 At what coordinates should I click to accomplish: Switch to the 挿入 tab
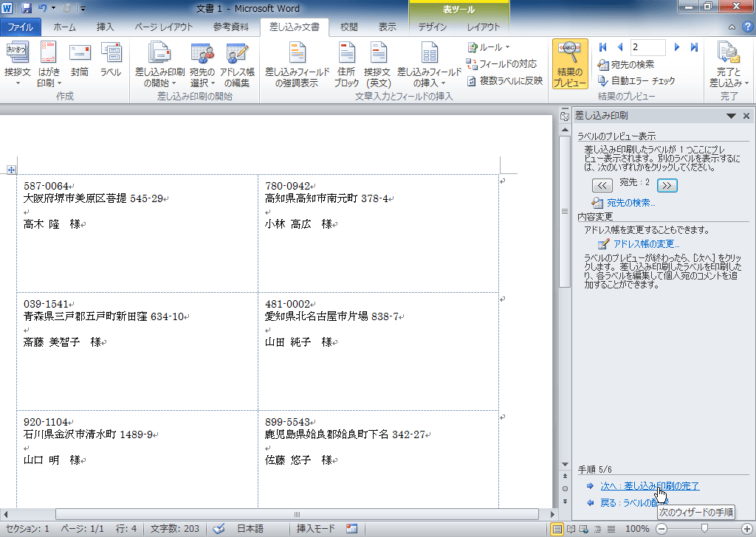[x=105, y=27]
